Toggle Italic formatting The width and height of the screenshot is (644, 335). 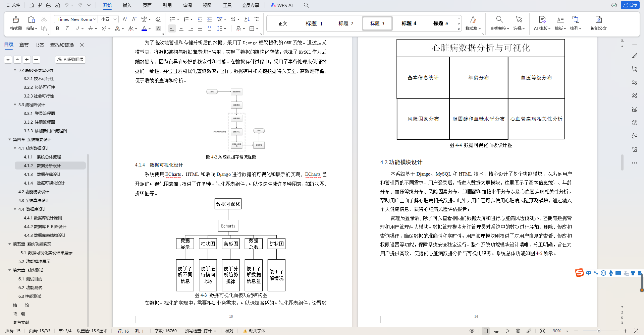67,28
